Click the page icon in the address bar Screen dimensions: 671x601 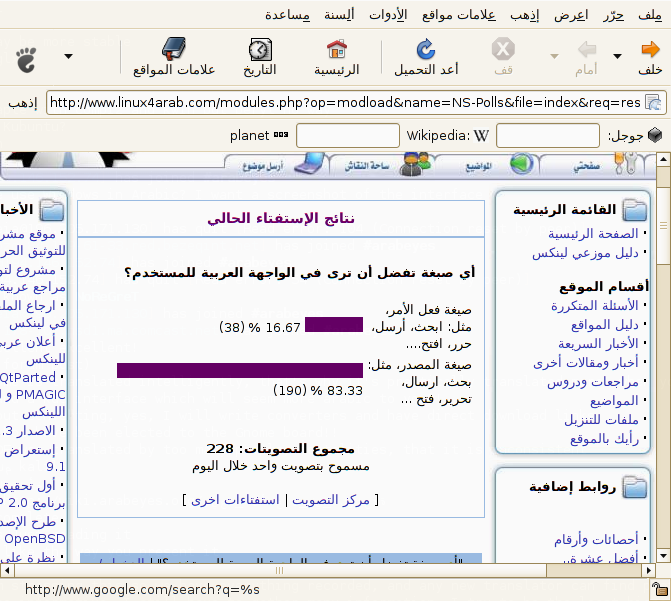pyautogui.click(x=653, y=103)
